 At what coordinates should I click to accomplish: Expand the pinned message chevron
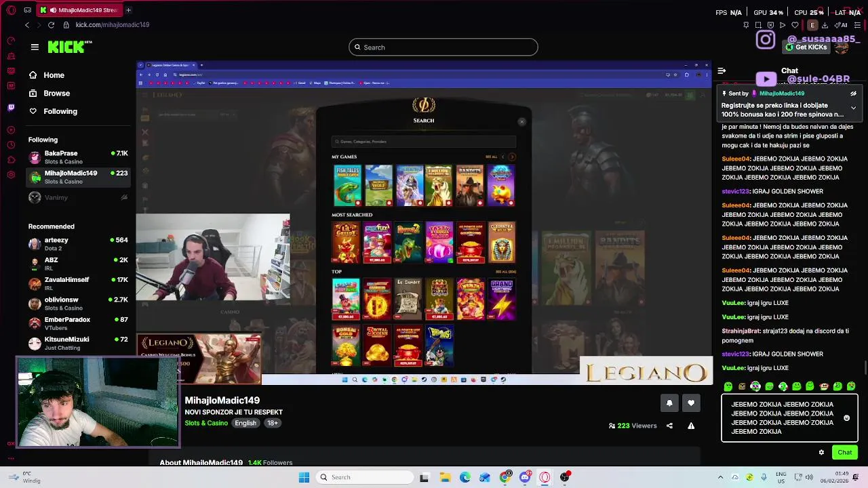(x=853, y=108)
